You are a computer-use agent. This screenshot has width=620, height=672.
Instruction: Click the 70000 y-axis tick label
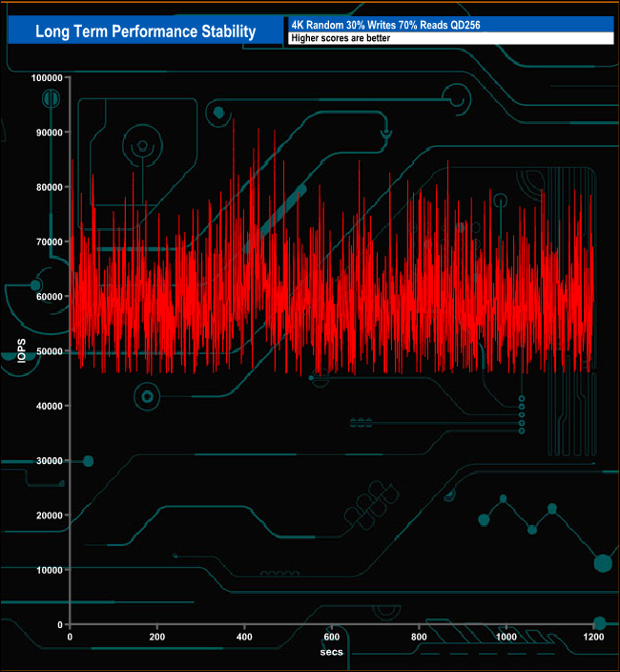click(47, 241)
